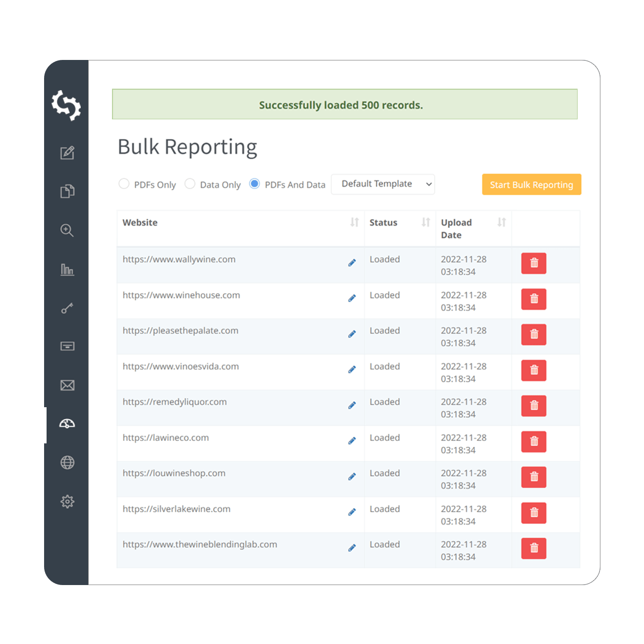Open the bar chart sidebar icon
Screen dimensions: 644x644
pyautogui.click(x=67, y=269)
